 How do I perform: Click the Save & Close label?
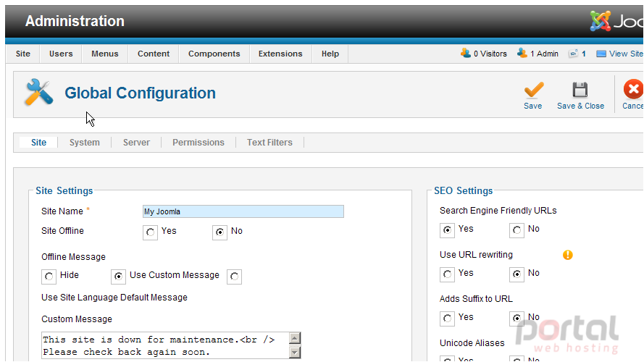pos(580,106)
